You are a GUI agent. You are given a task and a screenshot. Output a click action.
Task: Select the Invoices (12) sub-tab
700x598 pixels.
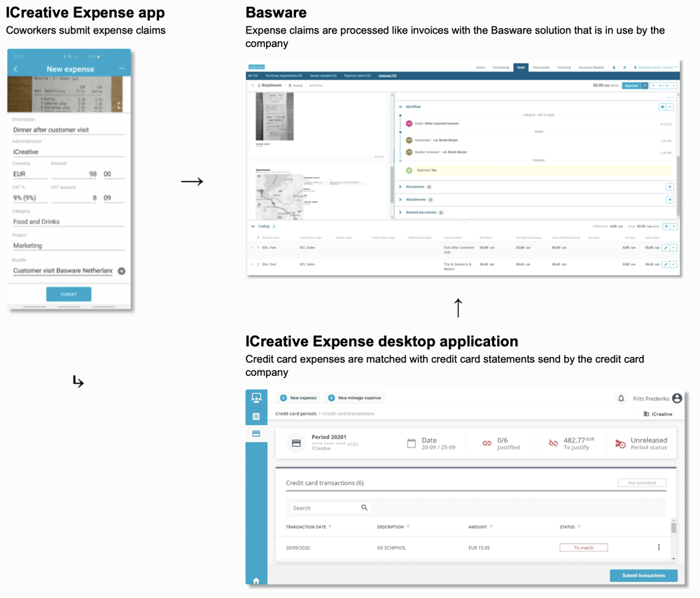tap(388, 76)
